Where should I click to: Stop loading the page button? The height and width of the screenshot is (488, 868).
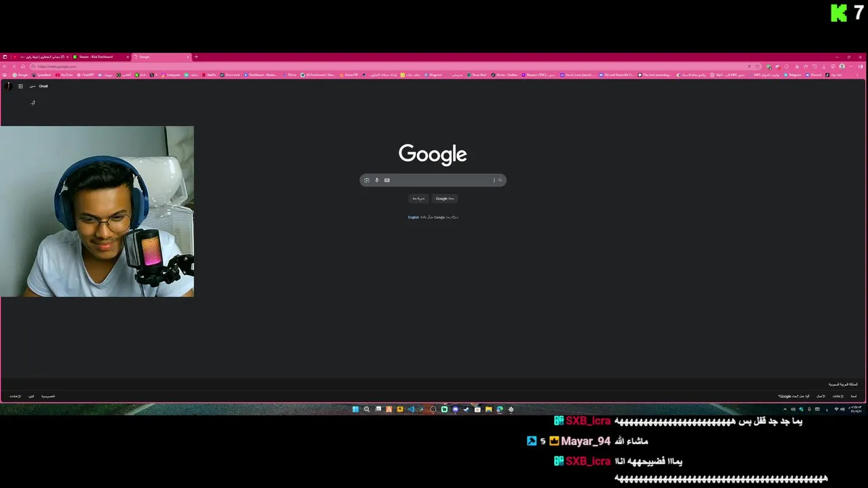tap(14, 66)
